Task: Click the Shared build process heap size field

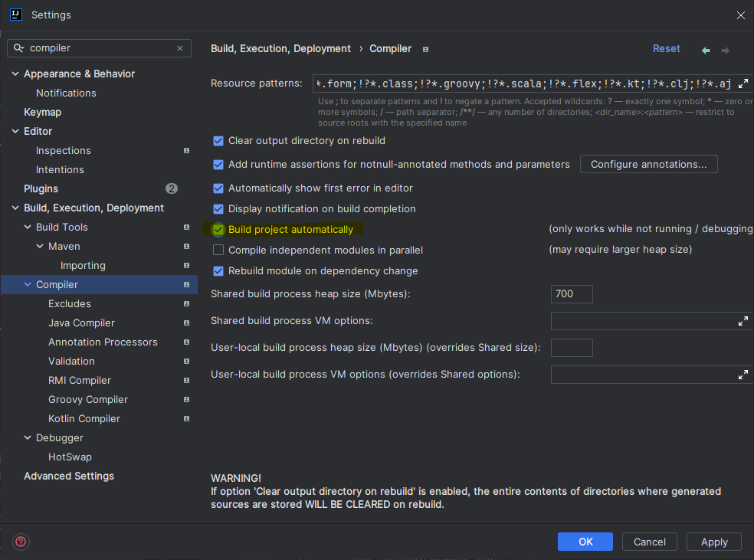Action: pos(572,293)
